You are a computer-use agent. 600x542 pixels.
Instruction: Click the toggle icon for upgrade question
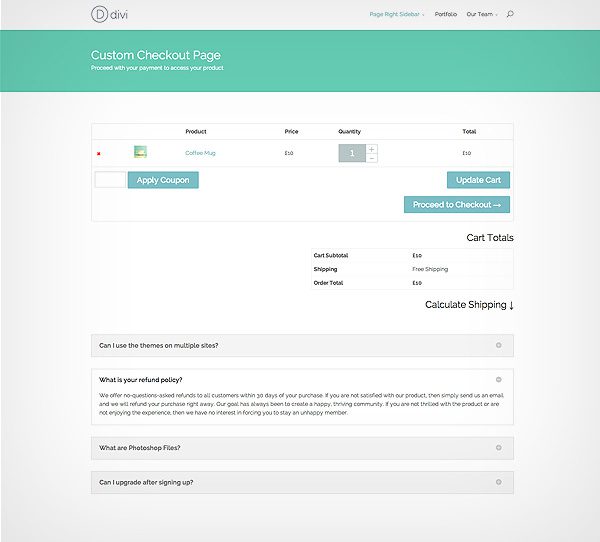(x=499, y=482)
